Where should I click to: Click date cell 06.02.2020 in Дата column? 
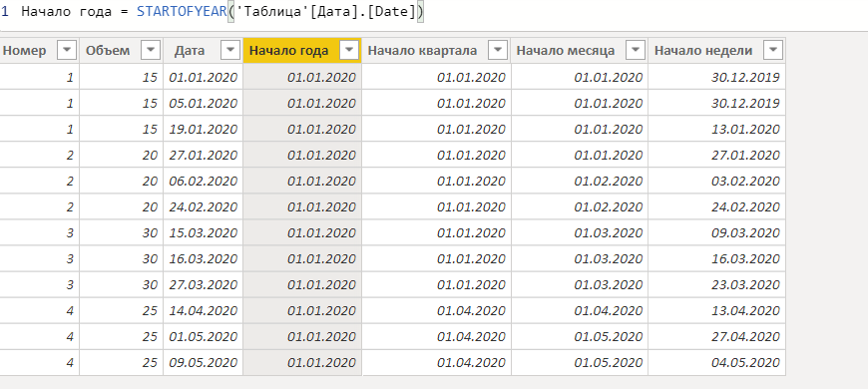coord(204,181)
